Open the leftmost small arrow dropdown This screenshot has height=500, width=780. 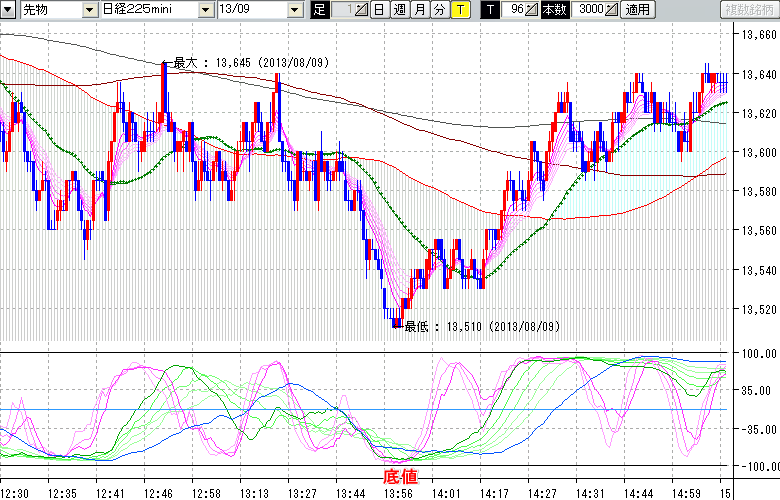tap(8, 9)
